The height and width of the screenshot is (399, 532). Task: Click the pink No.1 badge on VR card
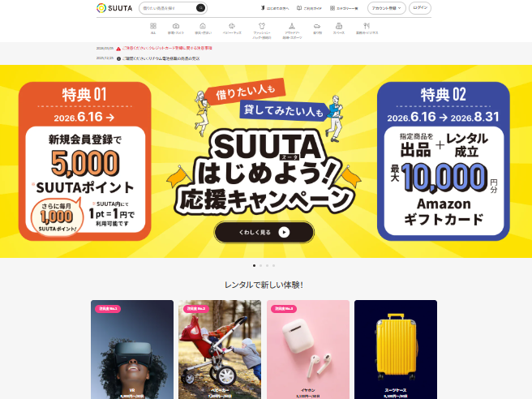(x=108, y=309)
